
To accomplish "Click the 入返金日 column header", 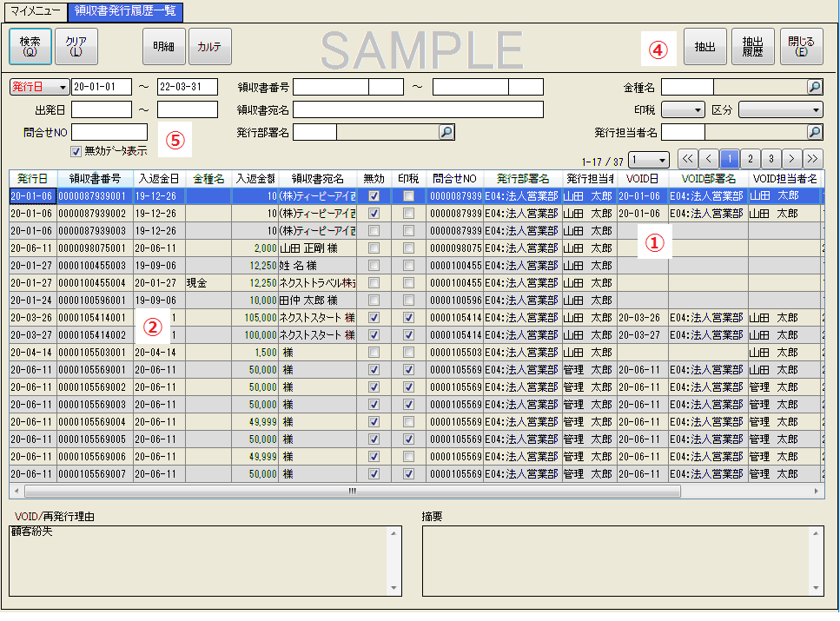I will click(159, 179).
